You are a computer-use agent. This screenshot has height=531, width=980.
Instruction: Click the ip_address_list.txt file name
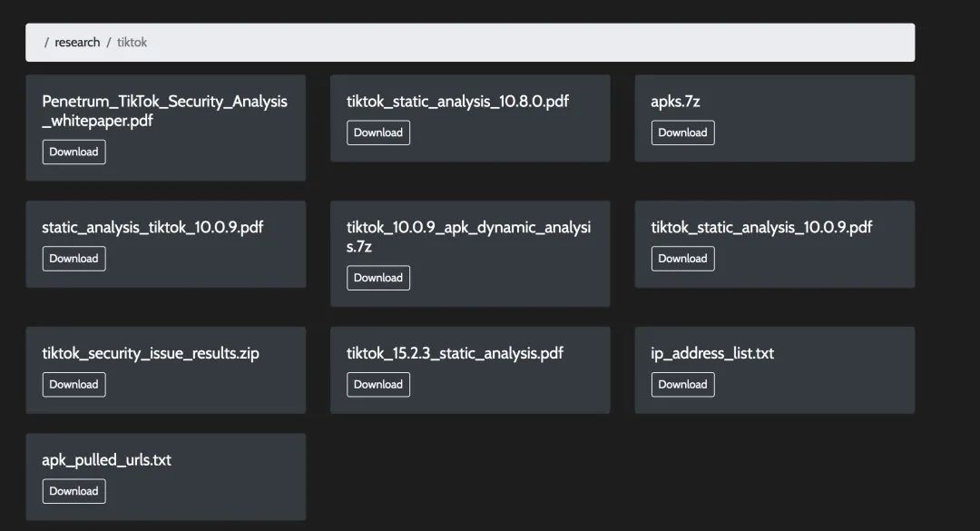click(712, 353)
